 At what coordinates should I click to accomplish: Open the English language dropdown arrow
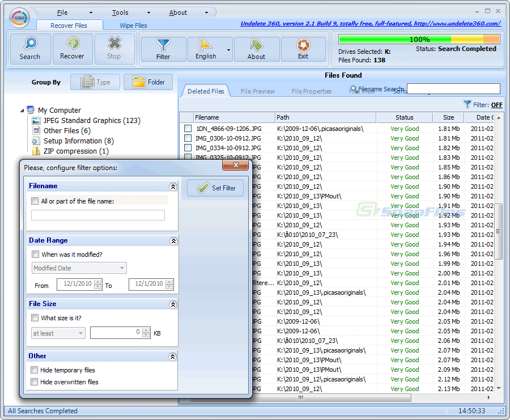(229, 50)
